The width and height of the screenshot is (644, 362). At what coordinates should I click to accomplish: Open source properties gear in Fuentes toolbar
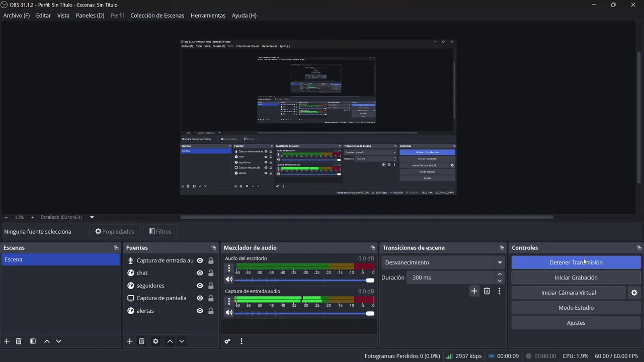[x=155, y=341]
